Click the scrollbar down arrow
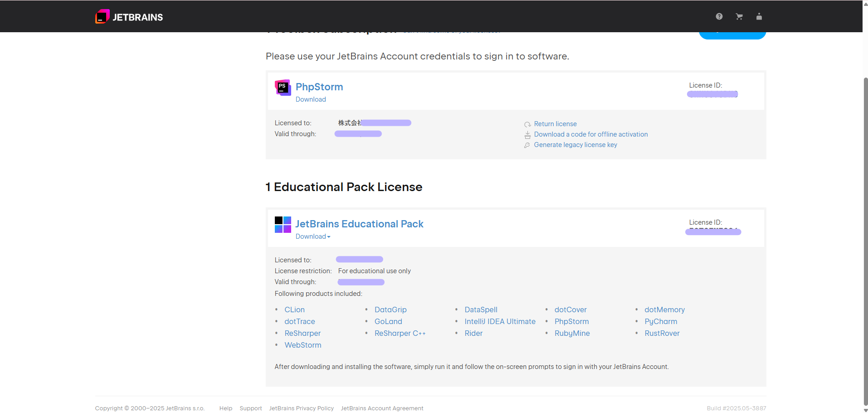Screen dimensions: 868x413 click(865, 410)
